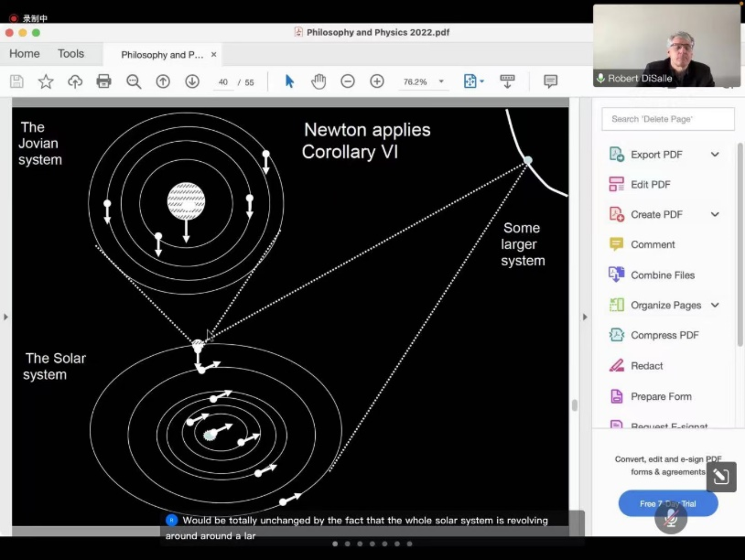Zoom in with the plus icon
Viewport: 745px width, 560px height.
(x=377, y=81)
